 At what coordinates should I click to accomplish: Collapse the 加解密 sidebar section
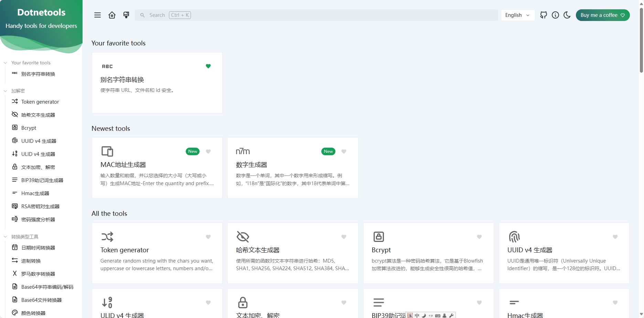coord(14,91)
